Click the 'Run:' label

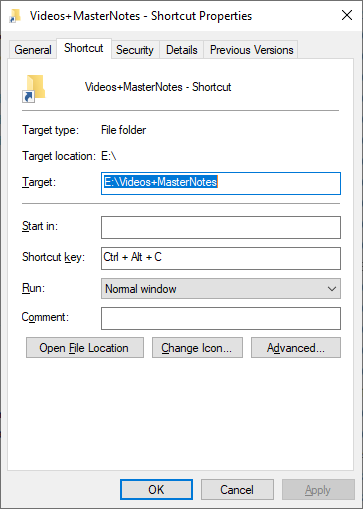click(x=33, y=288)
